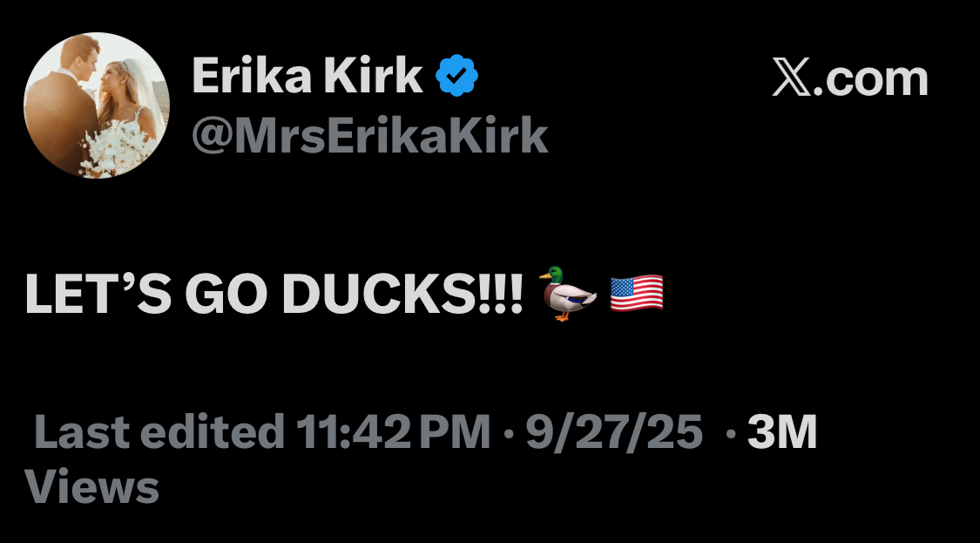Open the wedding profile picture
The width and height of the screenshot is (980, 543).
coord(97,105)
